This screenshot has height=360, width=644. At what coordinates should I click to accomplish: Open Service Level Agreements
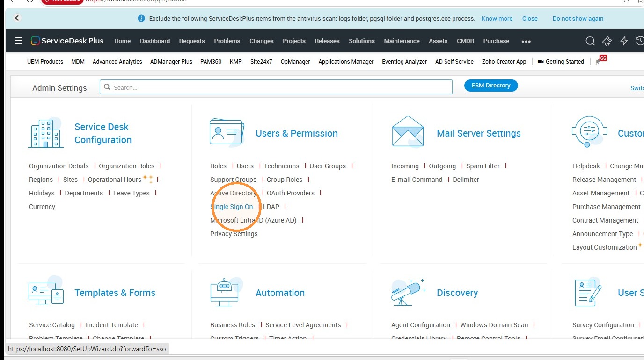(303, 325)
